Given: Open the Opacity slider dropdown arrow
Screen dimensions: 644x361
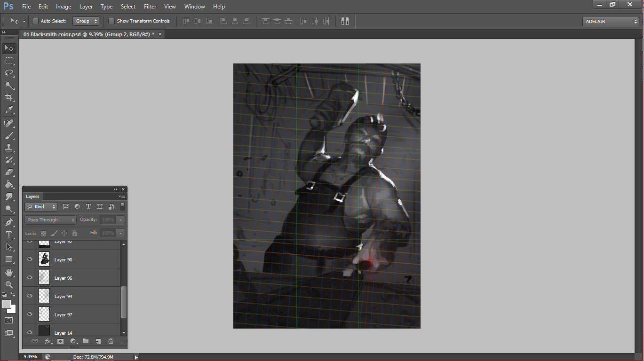Looking at the screenshot, I should coord(121,220).
